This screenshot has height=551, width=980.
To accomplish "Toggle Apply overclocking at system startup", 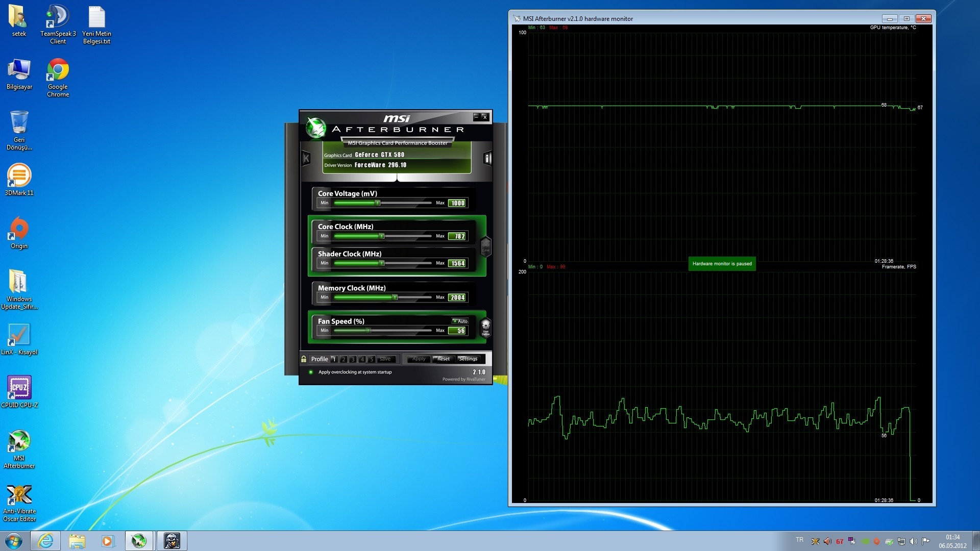I will point(351,372).
